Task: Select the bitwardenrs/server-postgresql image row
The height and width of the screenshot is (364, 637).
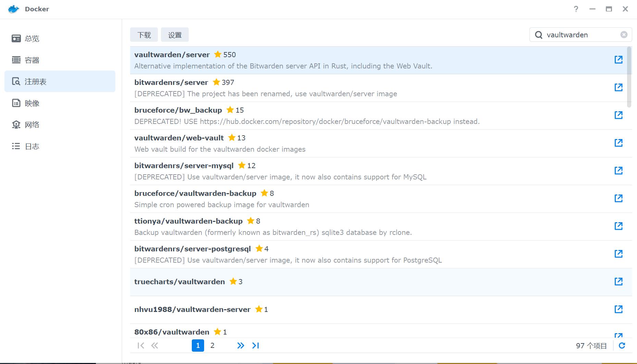Action: point(381,254)
